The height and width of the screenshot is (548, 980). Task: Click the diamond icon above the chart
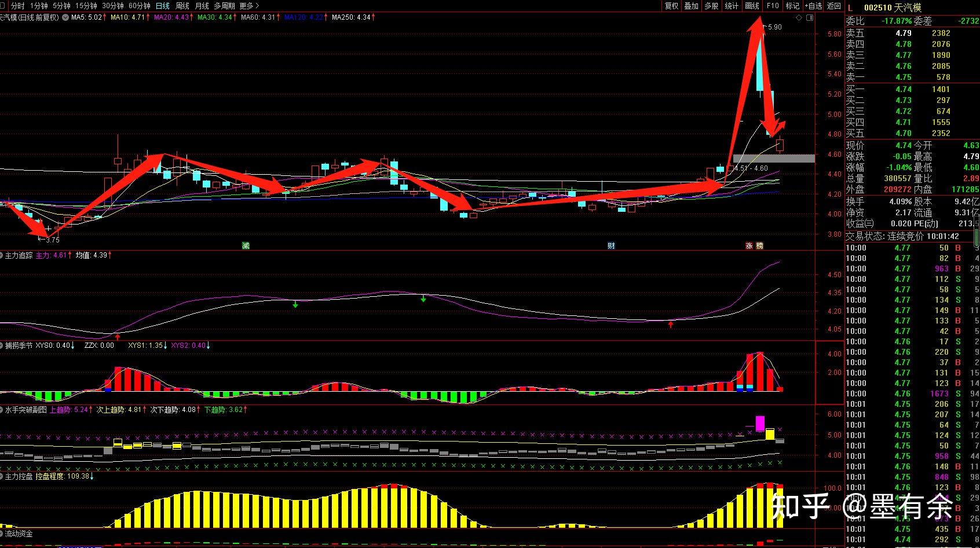[799, 18]
